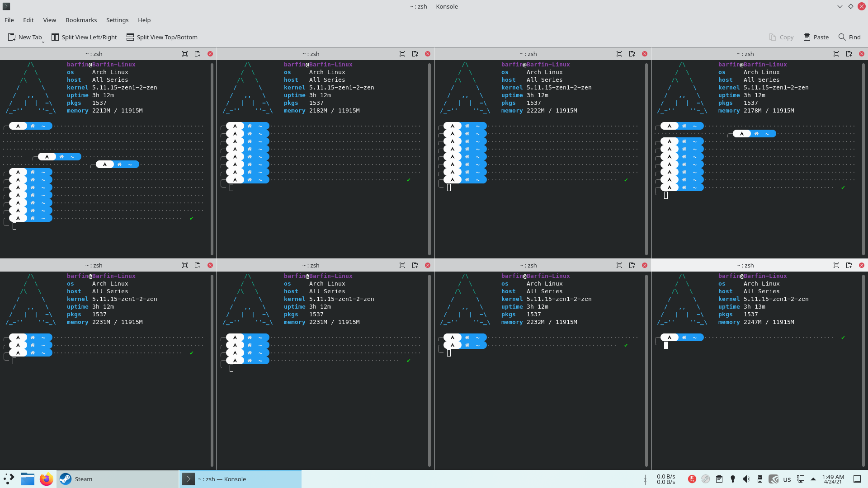Maximize the terminal pane showing memory 2178M

click(x=836, y=54)
